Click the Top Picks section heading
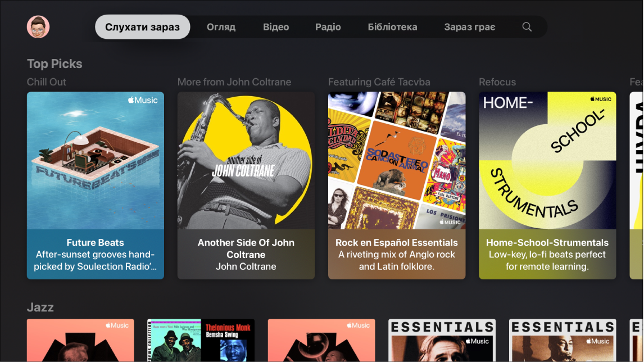The height and width of the screenshot is (362, 644). click(55, 64)
